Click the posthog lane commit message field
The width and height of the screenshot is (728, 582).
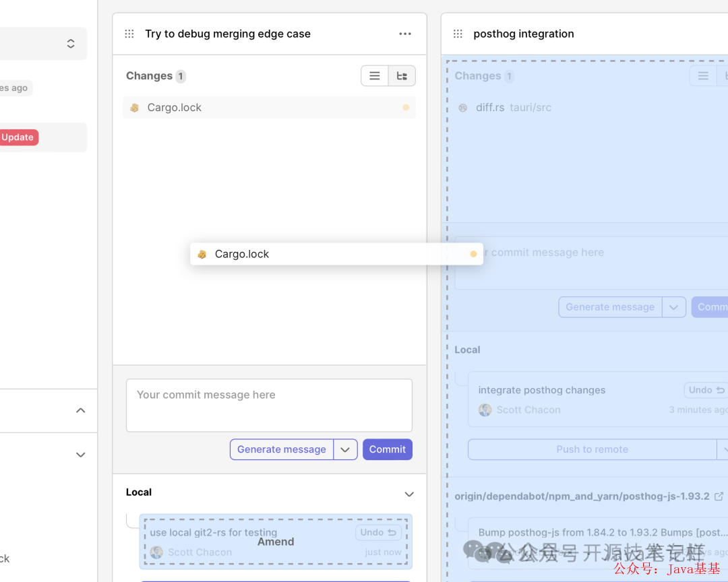point(592,263)
